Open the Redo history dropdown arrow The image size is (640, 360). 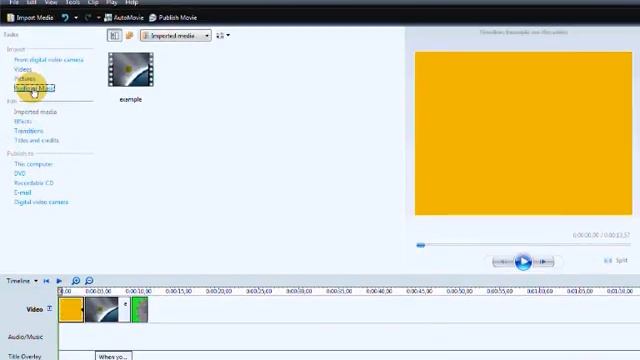point(98,18)
